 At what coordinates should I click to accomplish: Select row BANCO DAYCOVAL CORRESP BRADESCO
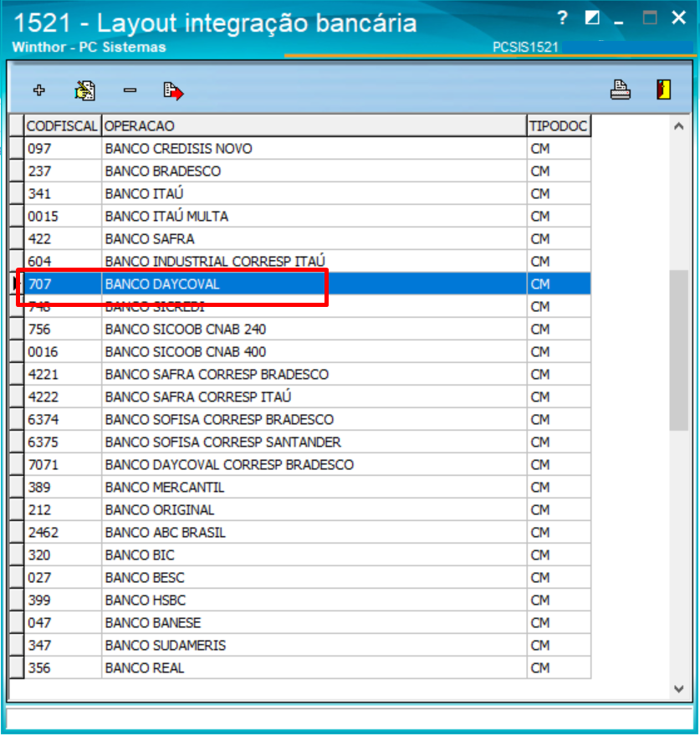click(299, 464)
